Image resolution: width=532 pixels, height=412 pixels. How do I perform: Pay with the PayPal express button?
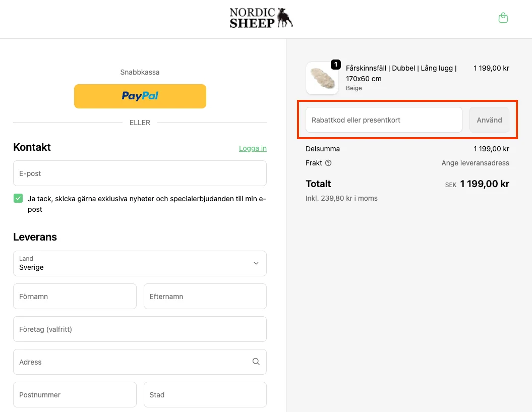(140, 96)
